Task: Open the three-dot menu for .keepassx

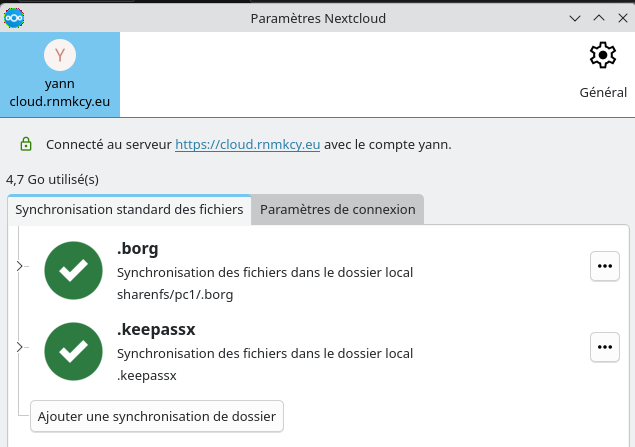Action: click(603, 347)
